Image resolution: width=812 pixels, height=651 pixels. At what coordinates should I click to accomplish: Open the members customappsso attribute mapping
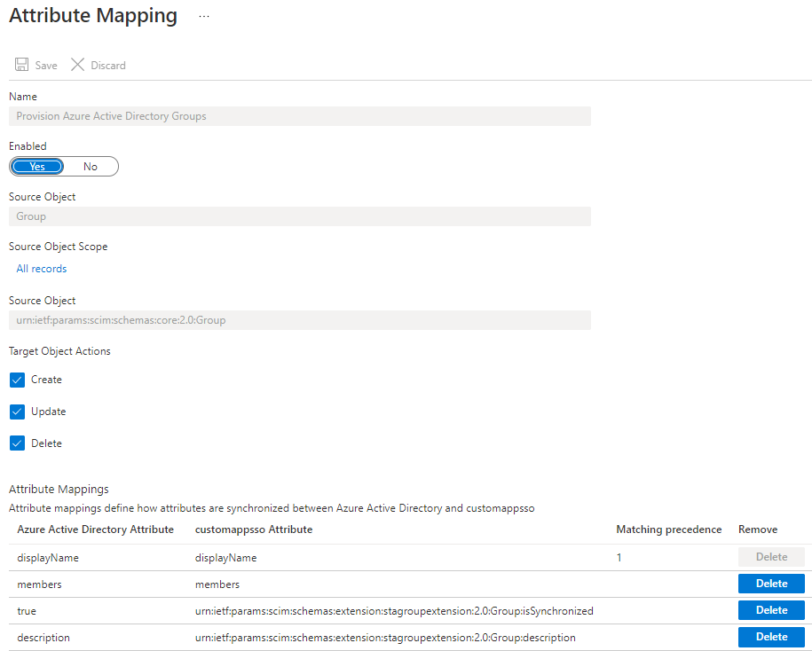[217, 584]
